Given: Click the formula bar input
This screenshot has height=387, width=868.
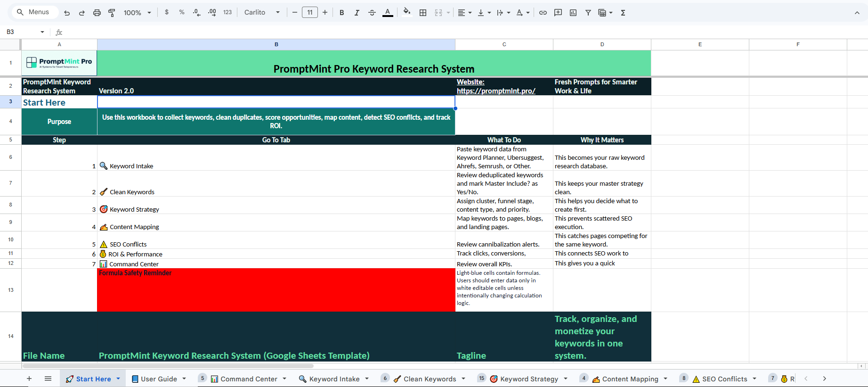Looking at the screenshot, I should click(x=464, y=32).
